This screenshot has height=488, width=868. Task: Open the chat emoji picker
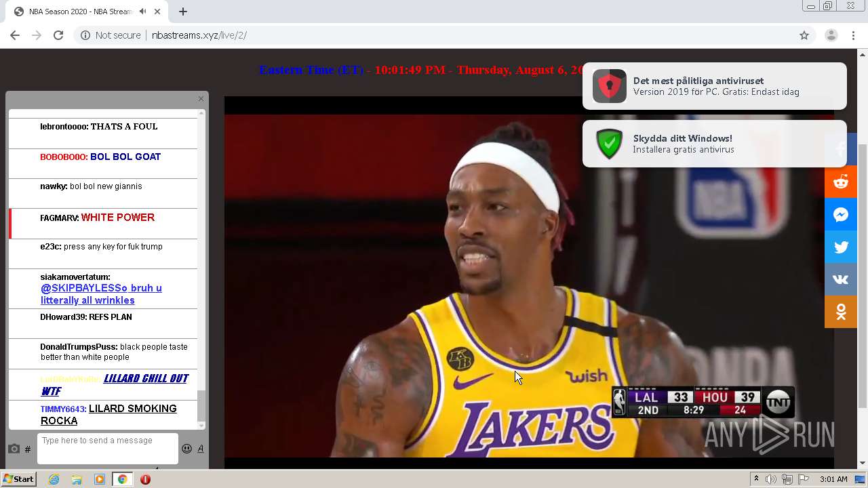tap(186, 449)
